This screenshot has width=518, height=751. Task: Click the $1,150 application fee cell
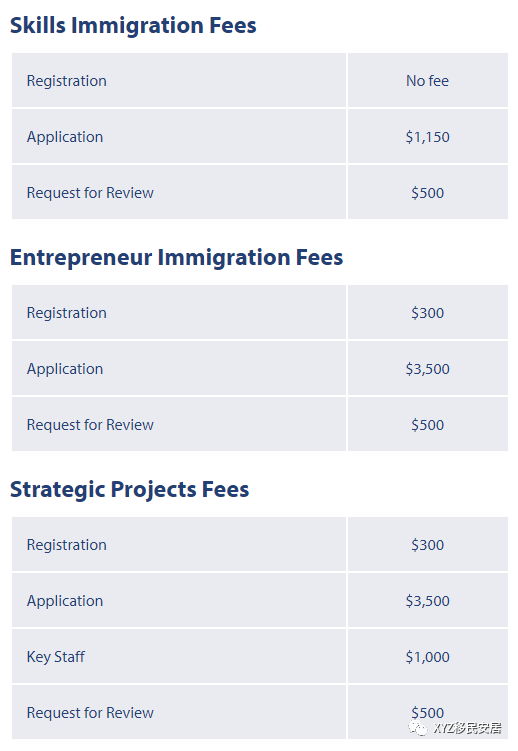click(x=428, y=137)
